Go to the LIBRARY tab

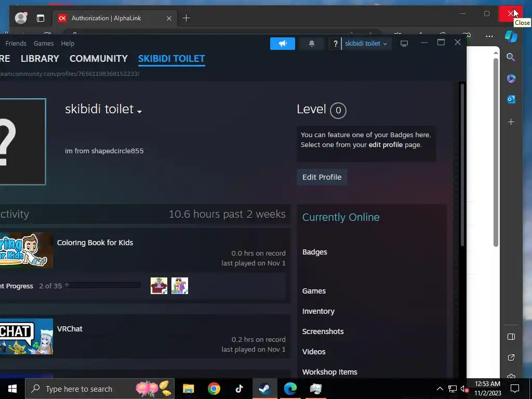tap(39, 58)
